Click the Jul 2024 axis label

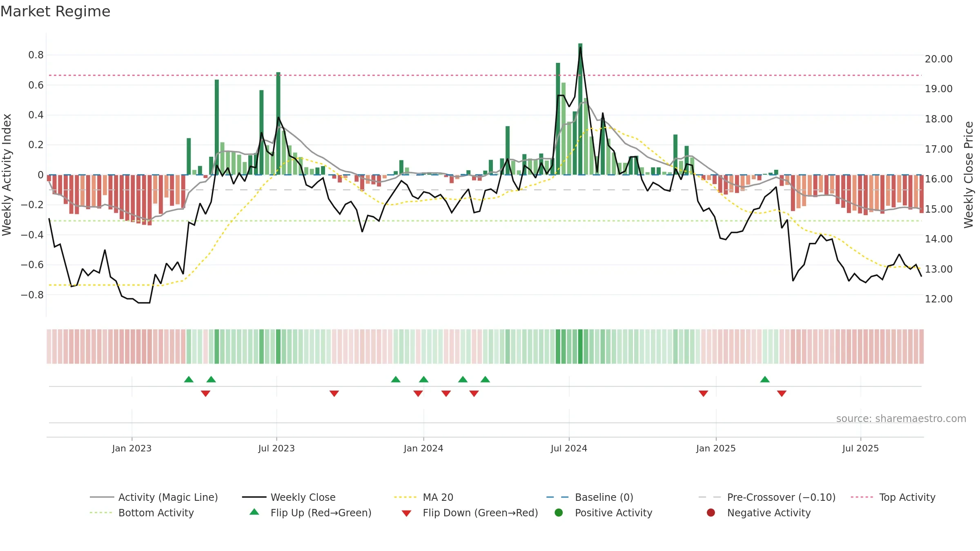point(569,449)
